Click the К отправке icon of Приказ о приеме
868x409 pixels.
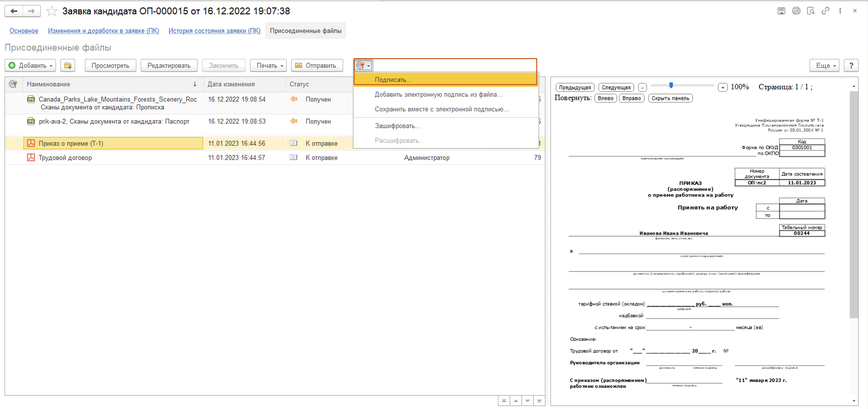coord(294,143)
